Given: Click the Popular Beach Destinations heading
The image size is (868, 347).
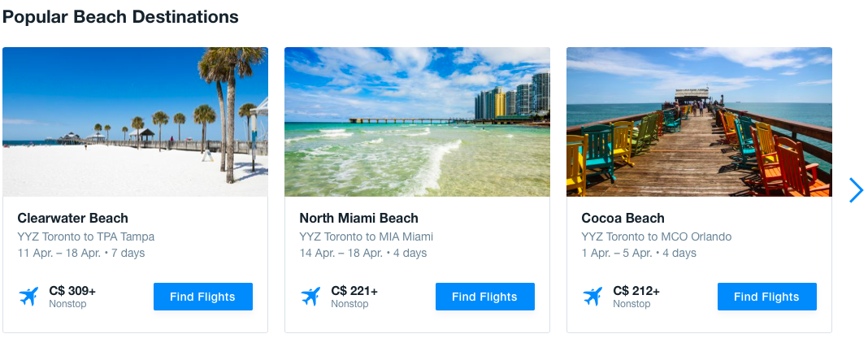Looking at the screenshot, I should click(x=120, y=16).
